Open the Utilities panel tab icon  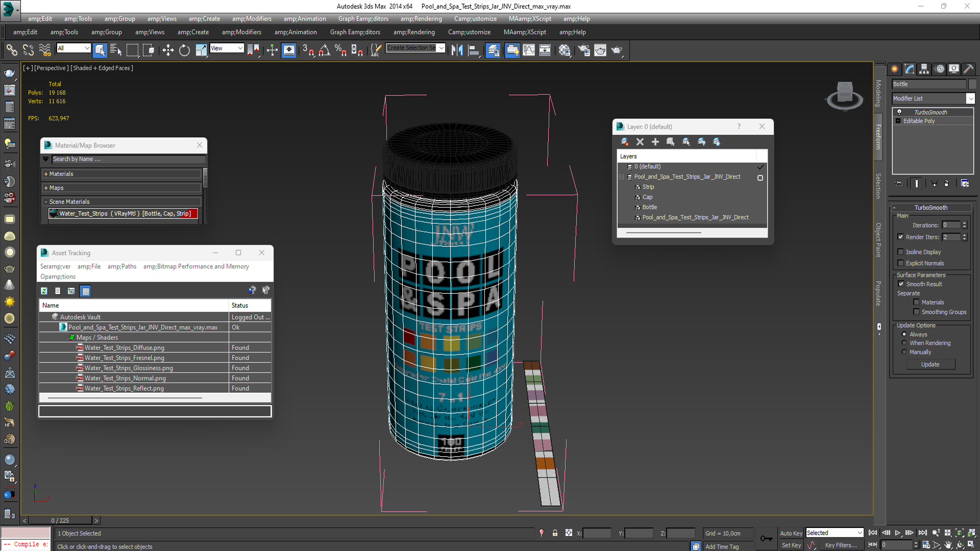point(968,69)
